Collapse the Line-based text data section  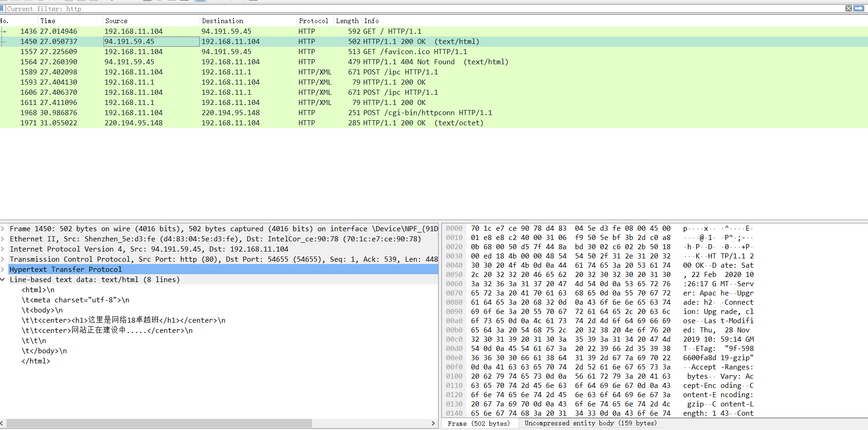(3, 279)
